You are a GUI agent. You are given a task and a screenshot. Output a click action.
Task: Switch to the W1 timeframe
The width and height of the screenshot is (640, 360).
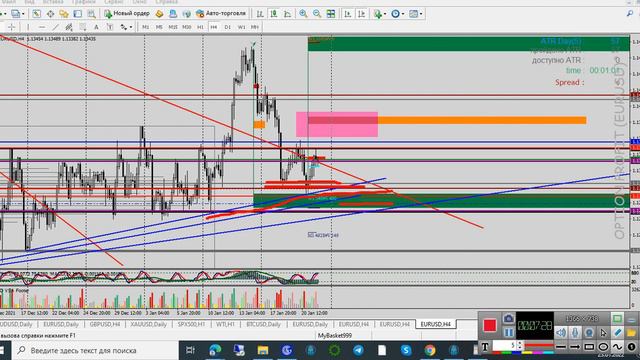(242, 27)
